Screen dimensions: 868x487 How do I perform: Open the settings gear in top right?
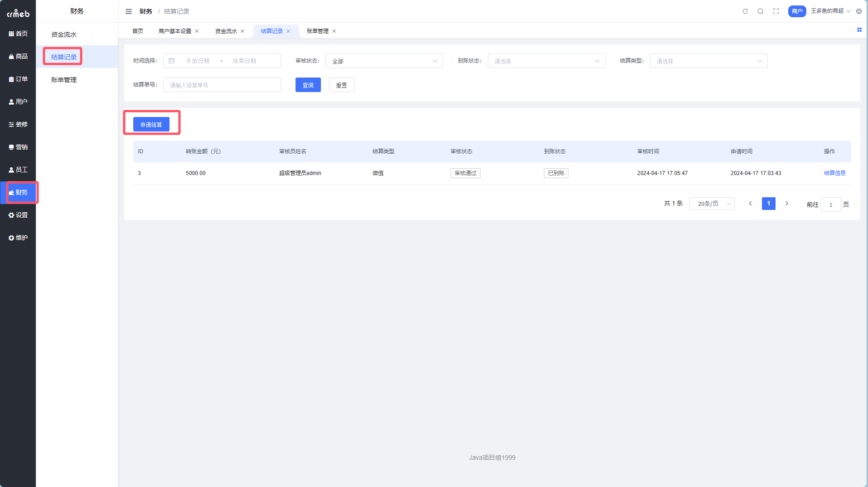tap(859, 11)
